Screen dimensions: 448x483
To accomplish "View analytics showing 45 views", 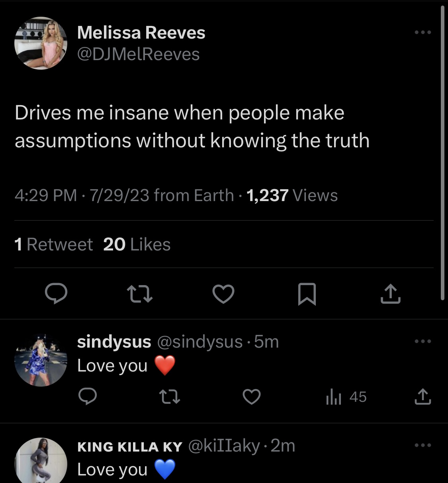I will pyautogui.click(x=346, y=397).
